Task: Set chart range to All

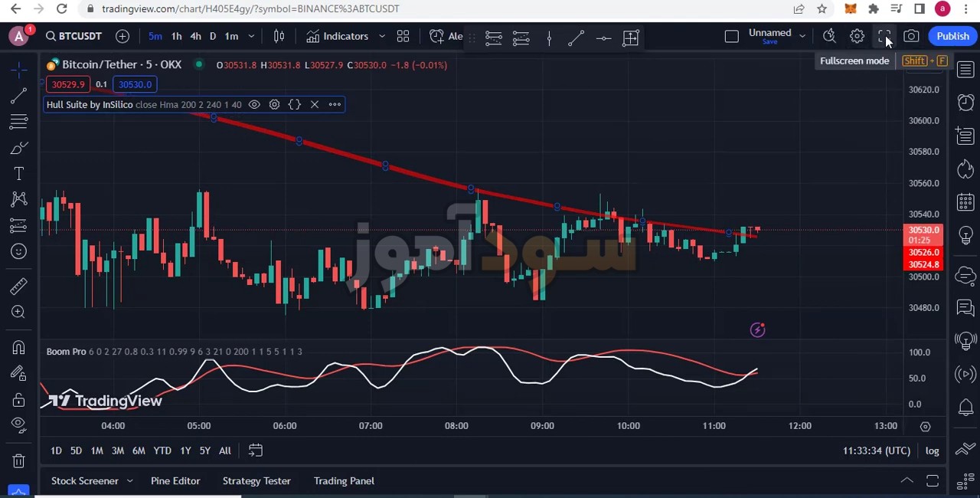Action: point(225,450)
